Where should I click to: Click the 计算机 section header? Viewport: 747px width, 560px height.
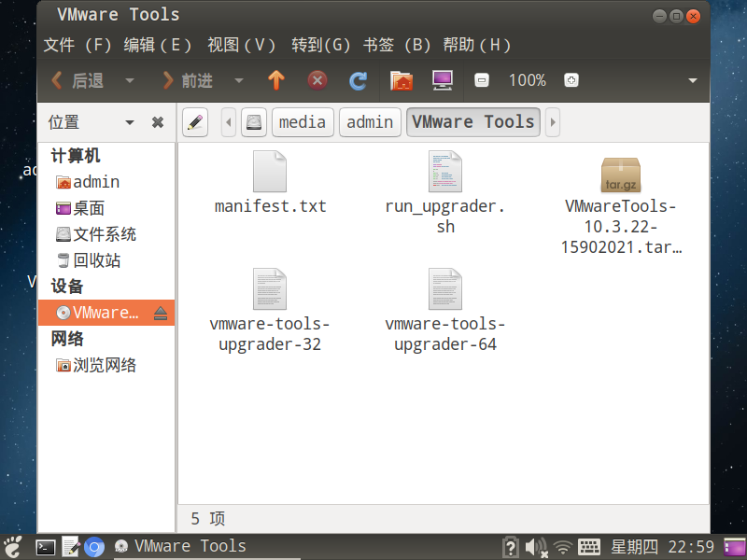click(x=76, y=156)
